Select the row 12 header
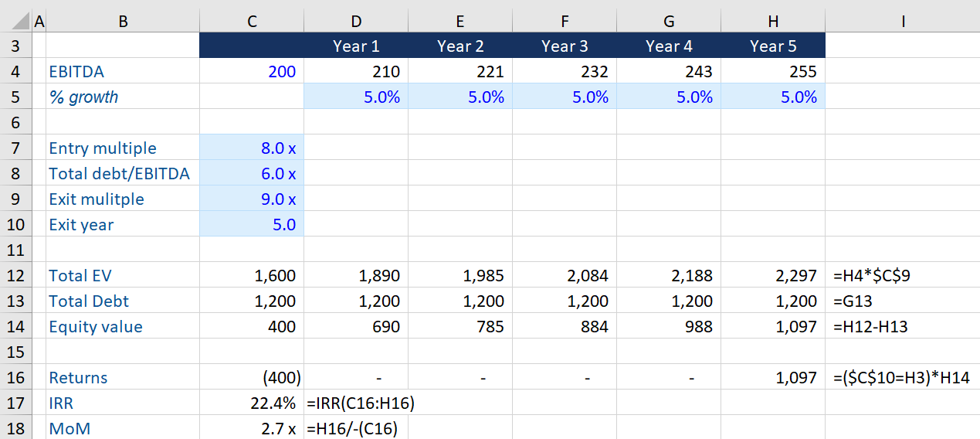 pyautogui.click(x=15, y=275)
